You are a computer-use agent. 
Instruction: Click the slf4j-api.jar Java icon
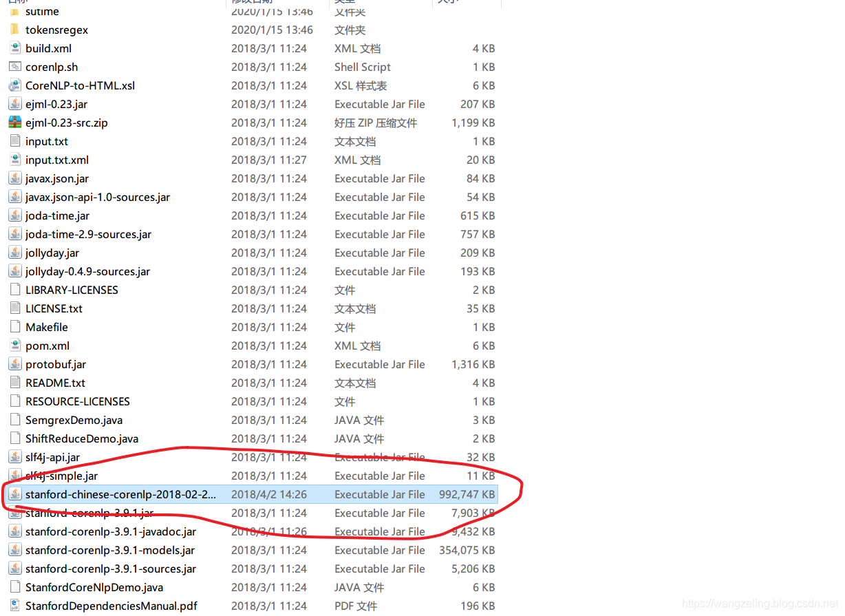[14, 457]
